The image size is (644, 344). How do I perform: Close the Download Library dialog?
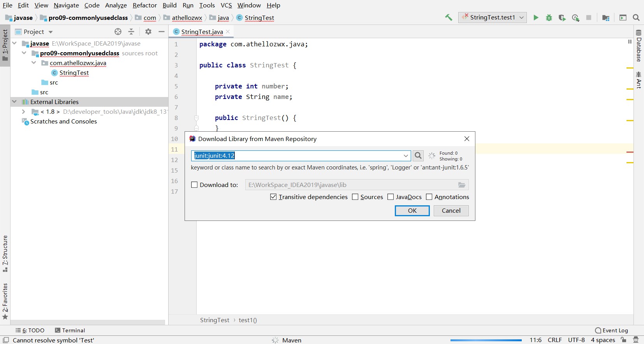pyautogui.click(x=467, y=139)
